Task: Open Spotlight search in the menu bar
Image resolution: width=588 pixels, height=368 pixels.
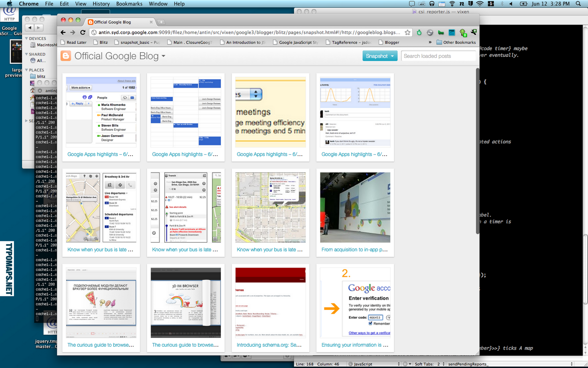Action: pos(578,4)
